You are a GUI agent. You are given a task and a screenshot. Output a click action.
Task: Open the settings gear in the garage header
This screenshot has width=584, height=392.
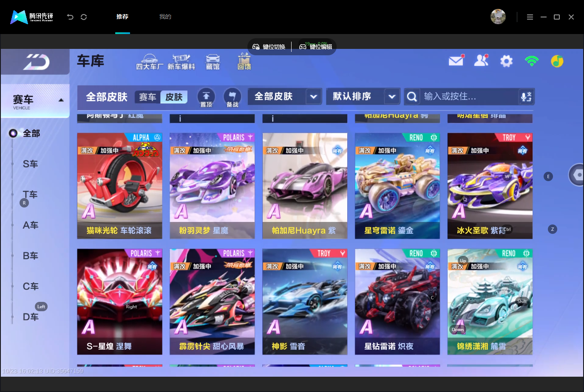(x=506, y=61)
